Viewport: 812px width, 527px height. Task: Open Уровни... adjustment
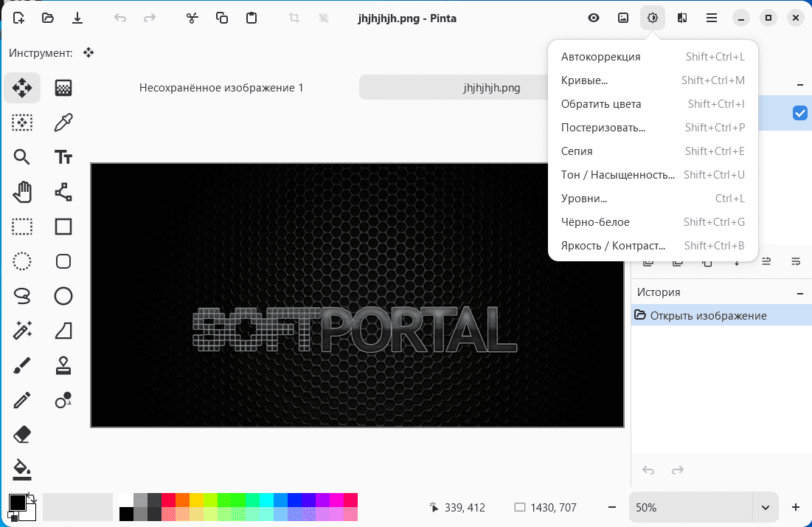click(653, 199)
